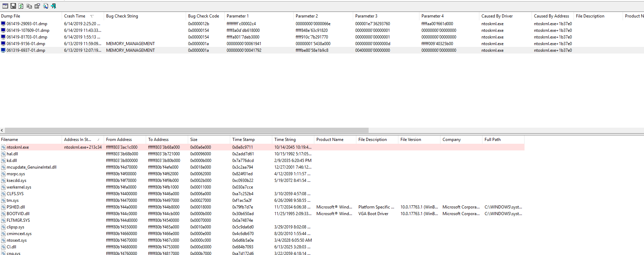Click the To Address column header
The image size is (644, 255).
pyautogui.click(x=167, y=140)
